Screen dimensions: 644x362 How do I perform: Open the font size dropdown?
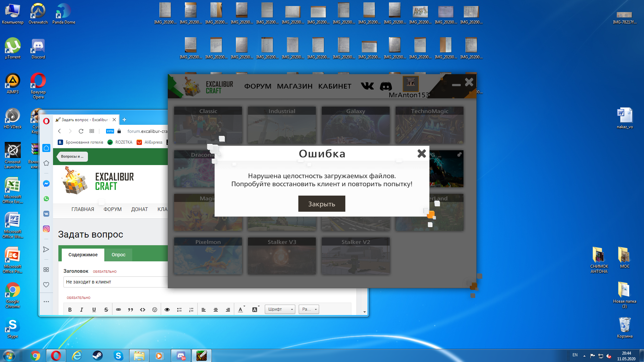point(309,309)
